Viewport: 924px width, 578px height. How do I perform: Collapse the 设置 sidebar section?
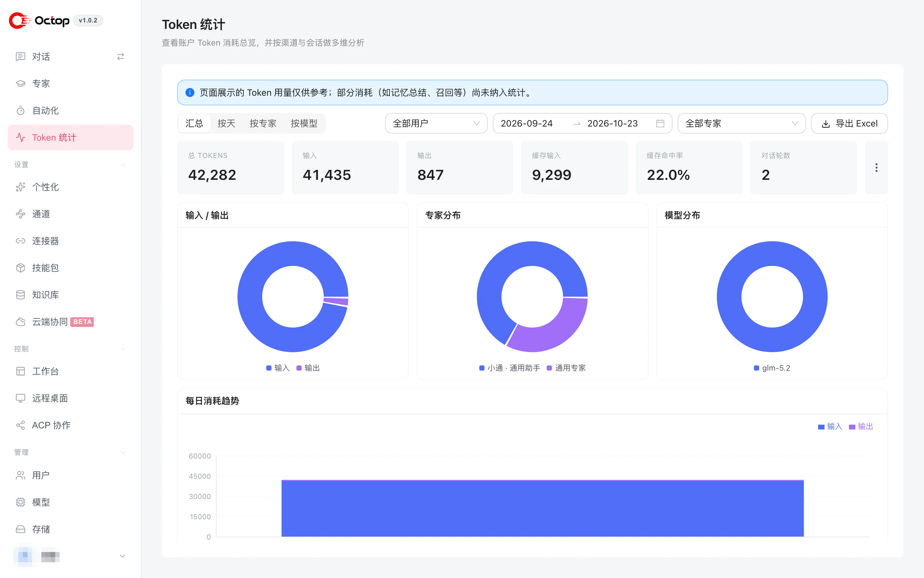(x=123, y=165)
